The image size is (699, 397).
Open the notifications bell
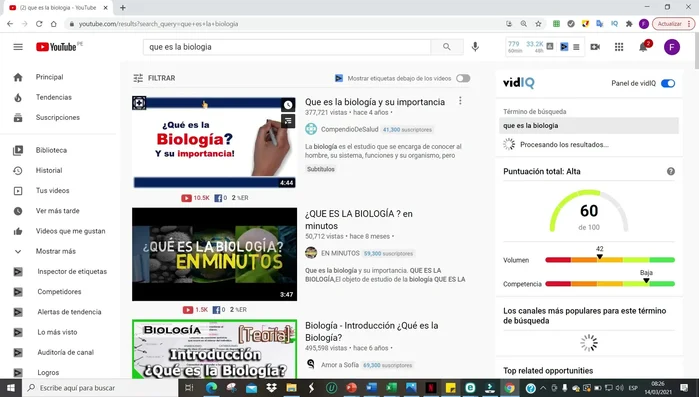coord(643,47)
